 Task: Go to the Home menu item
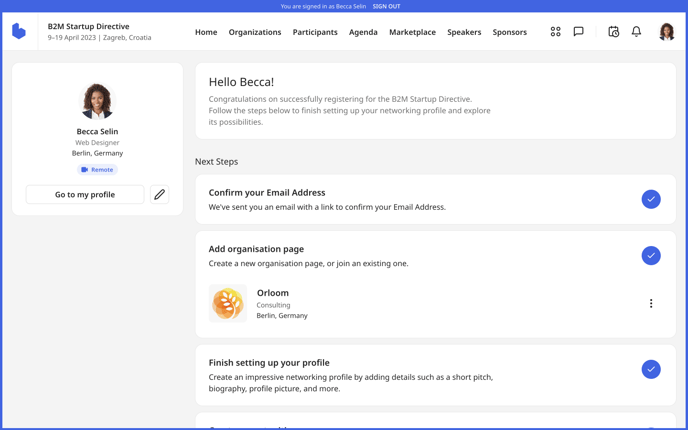(206, 32)
